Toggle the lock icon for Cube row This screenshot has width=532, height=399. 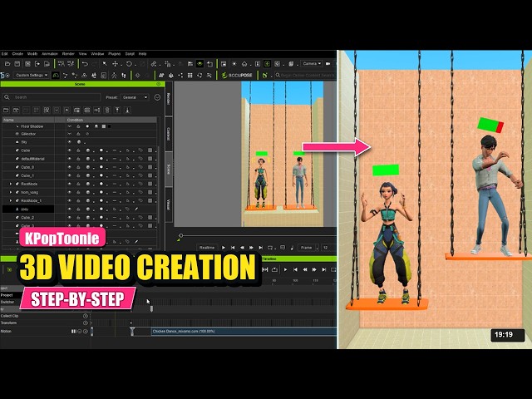(78, 150)
